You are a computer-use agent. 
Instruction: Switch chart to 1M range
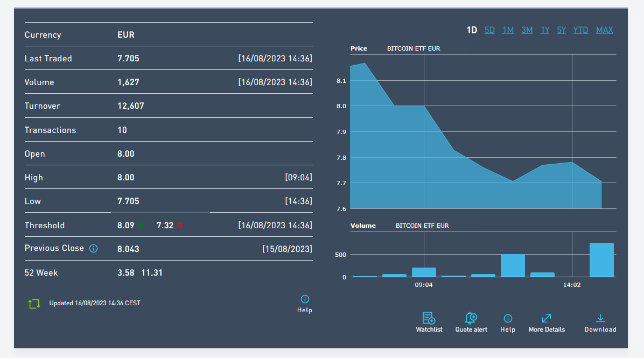click(x=508, y=30)
